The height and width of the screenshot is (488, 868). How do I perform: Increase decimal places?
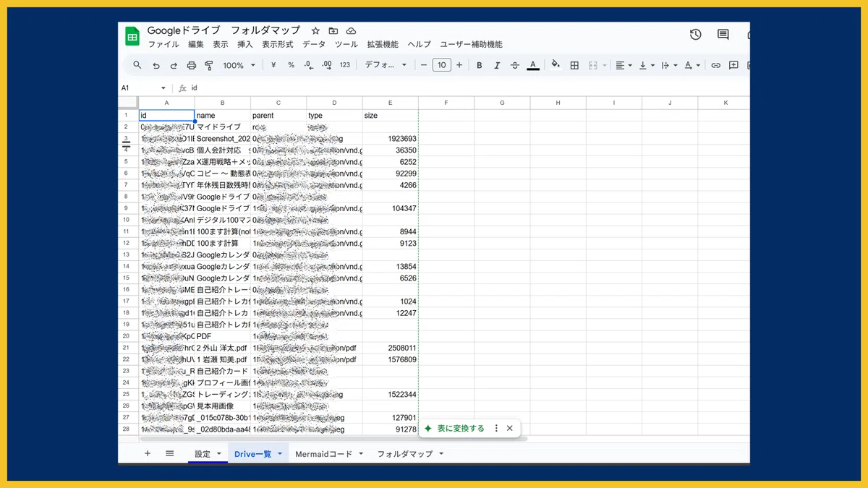point(326,65)
